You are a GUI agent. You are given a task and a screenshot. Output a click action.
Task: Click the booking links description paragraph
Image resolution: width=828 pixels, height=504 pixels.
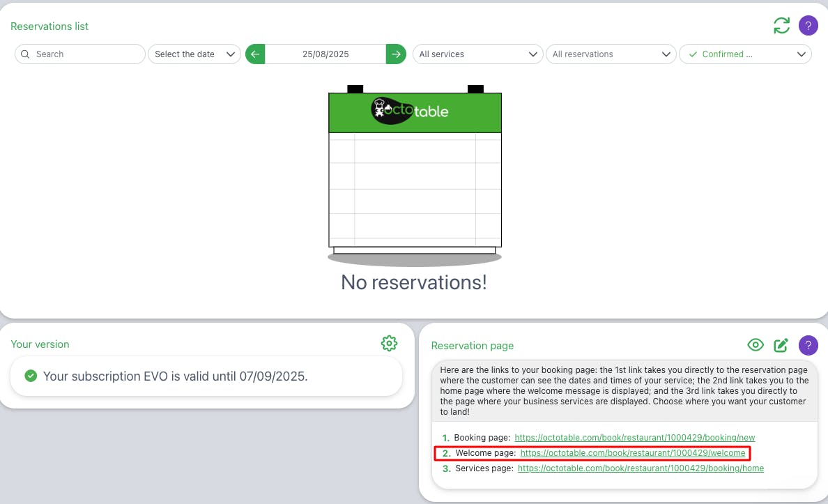[x=624, y=391]
